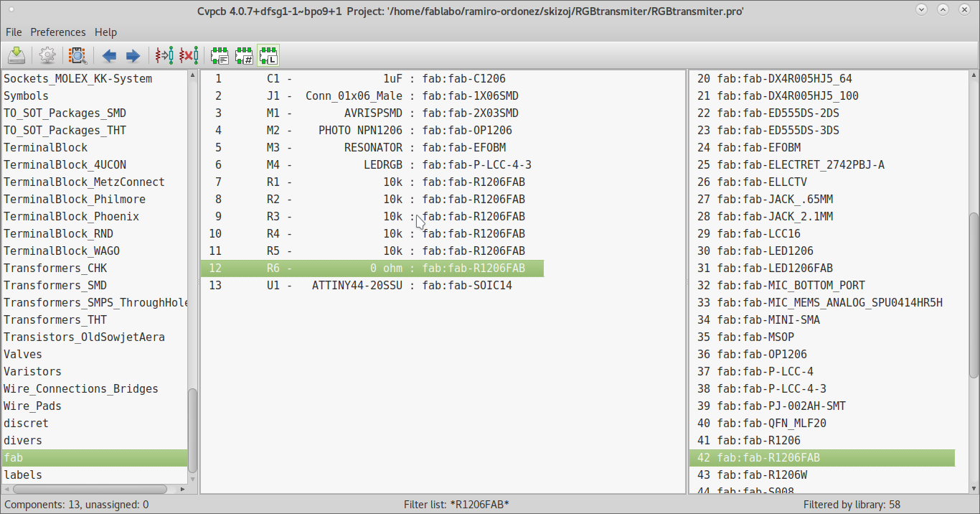Choose footprint fab-LCC16

point(822,233)
